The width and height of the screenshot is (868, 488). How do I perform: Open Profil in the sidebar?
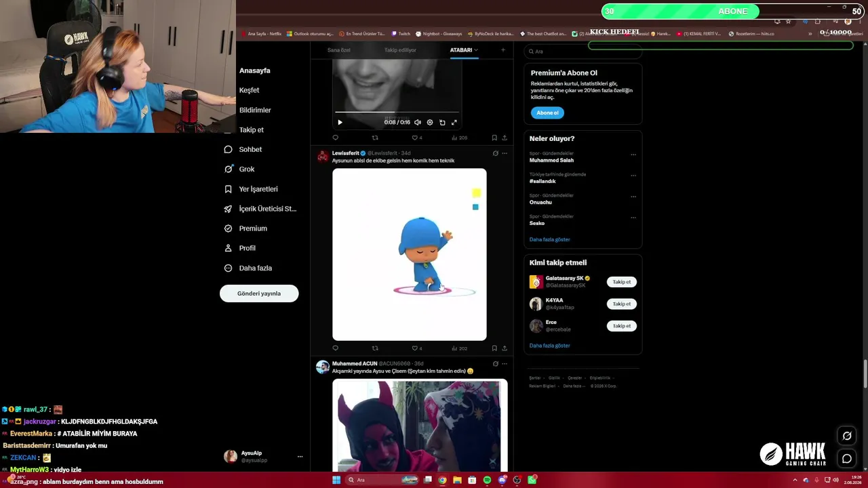pos(239,248)
